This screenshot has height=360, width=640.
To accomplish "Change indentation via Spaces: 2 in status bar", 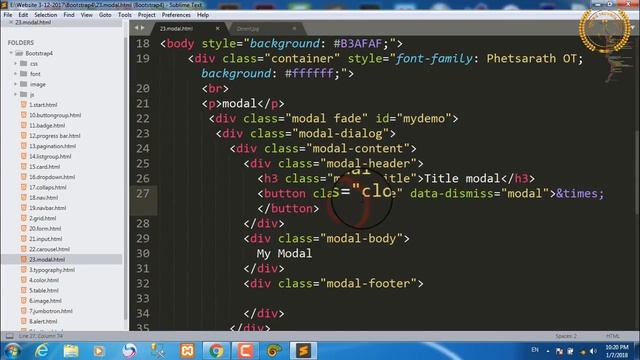I will (566, 336).
